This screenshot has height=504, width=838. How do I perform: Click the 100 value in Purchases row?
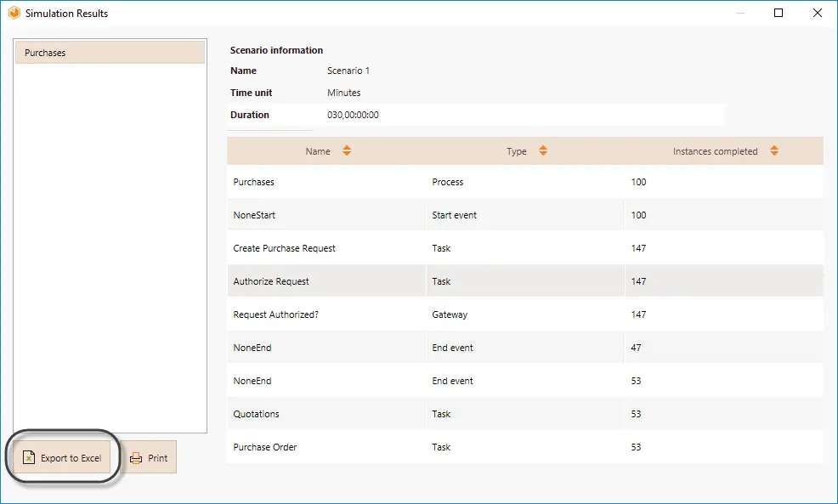tap(638, 182)
